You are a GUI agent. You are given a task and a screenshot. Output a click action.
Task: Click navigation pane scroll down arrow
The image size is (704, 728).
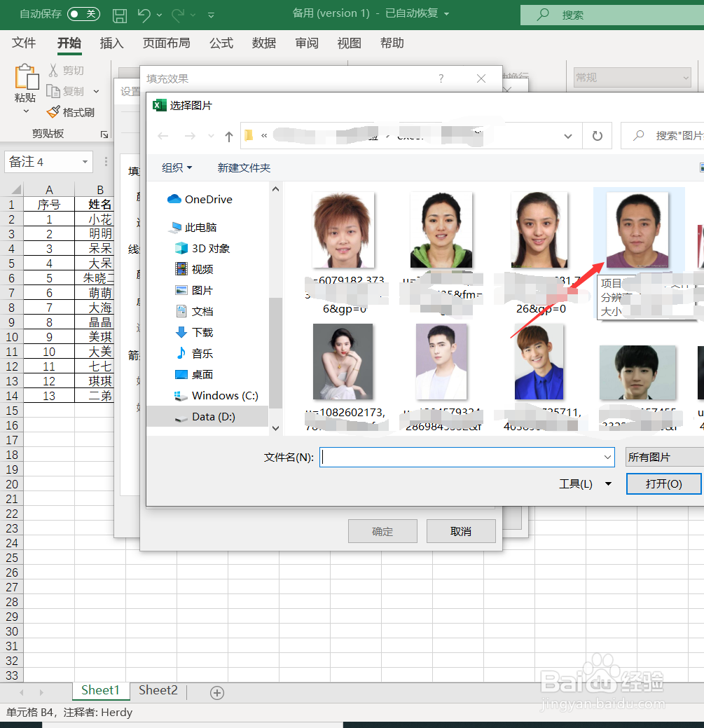[275, 428]
